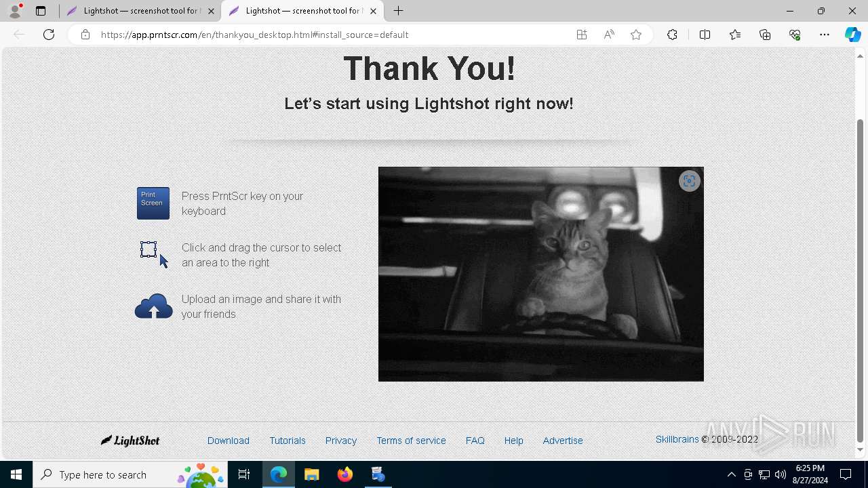Open the volume speaker icon
The image size is (868, 488).
(x=781, y=474)
